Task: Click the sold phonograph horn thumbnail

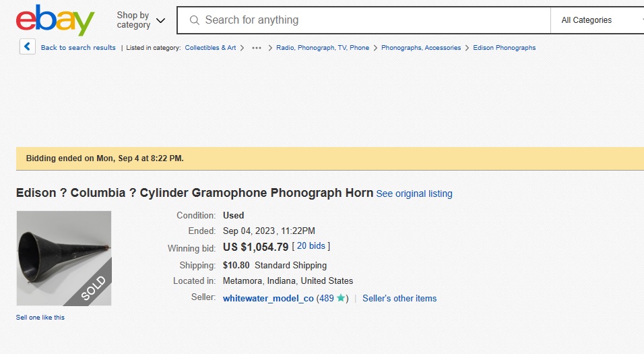Action: (64, 258)
